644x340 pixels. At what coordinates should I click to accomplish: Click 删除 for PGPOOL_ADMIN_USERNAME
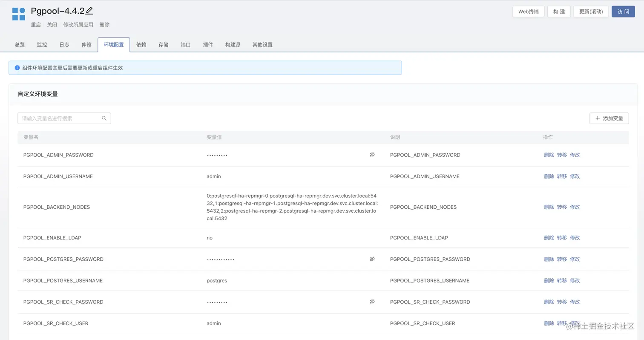click(549, 176)
